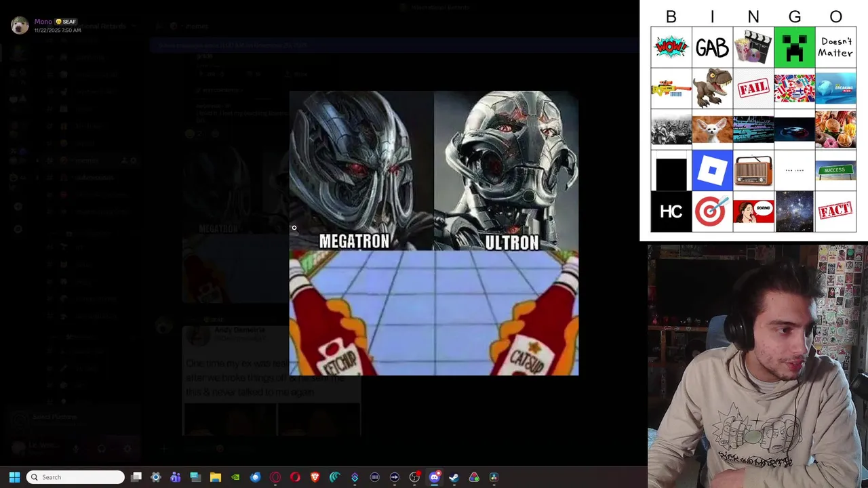The image size is (868, 488).
Task: Open File Explorer folder icon
Action: pyautogui.click(x=216, y=477)
